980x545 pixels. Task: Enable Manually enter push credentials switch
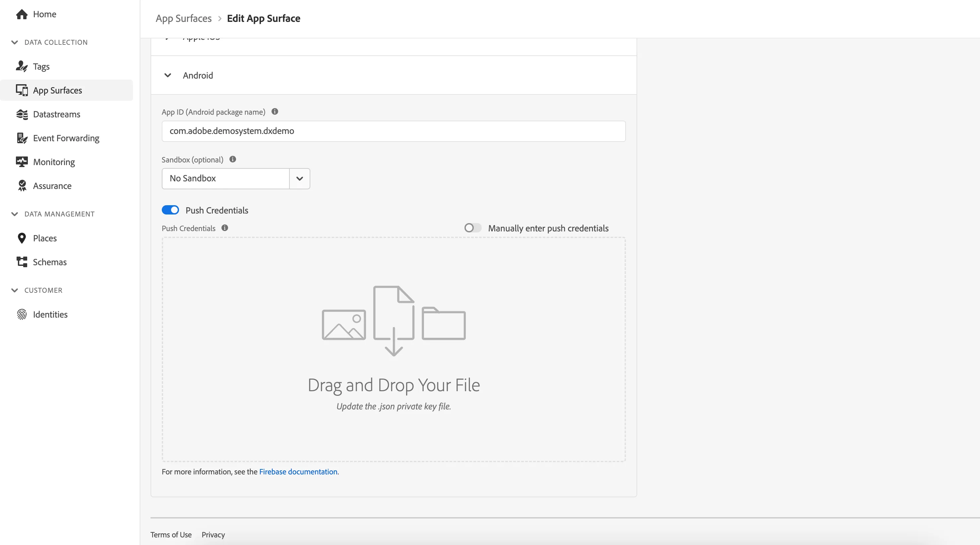point(472,228)
